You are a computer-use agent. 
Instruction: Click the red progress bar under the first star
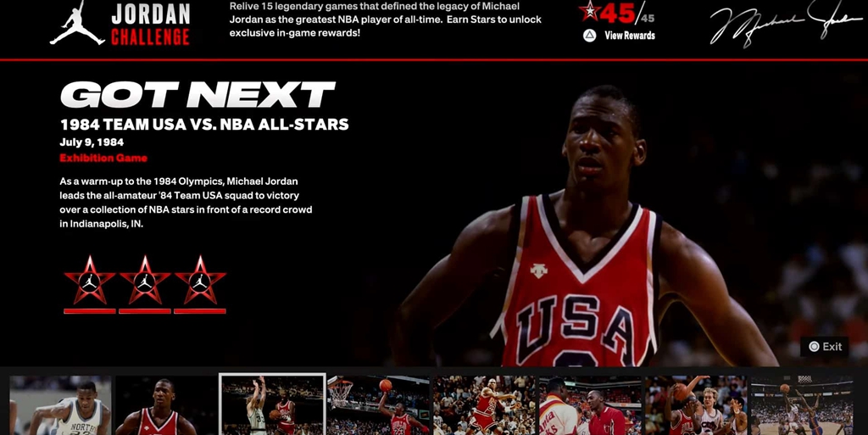(x=90, y=311)
